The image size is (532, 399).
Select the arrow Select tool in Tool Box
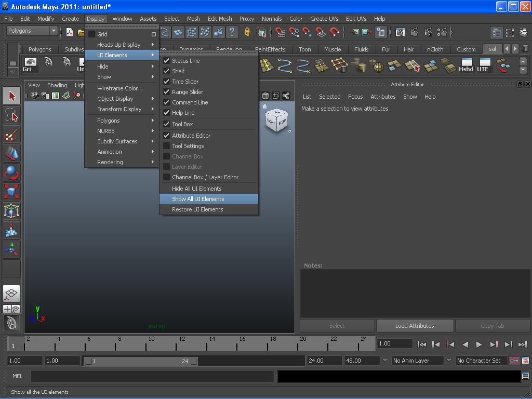tap(11, 96)
